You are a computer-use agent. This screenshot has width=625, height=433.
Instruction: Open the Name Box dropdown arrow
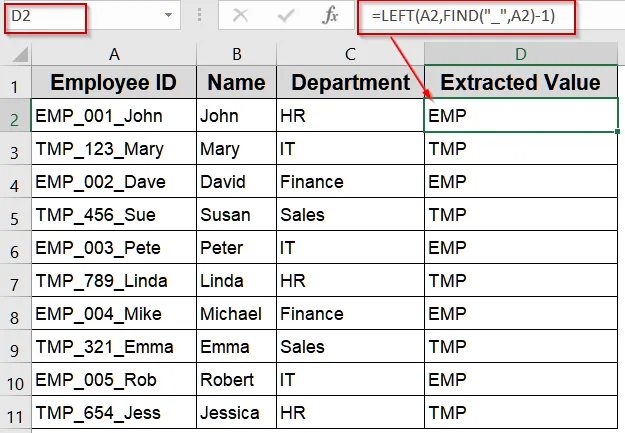[x=169, y=15]
